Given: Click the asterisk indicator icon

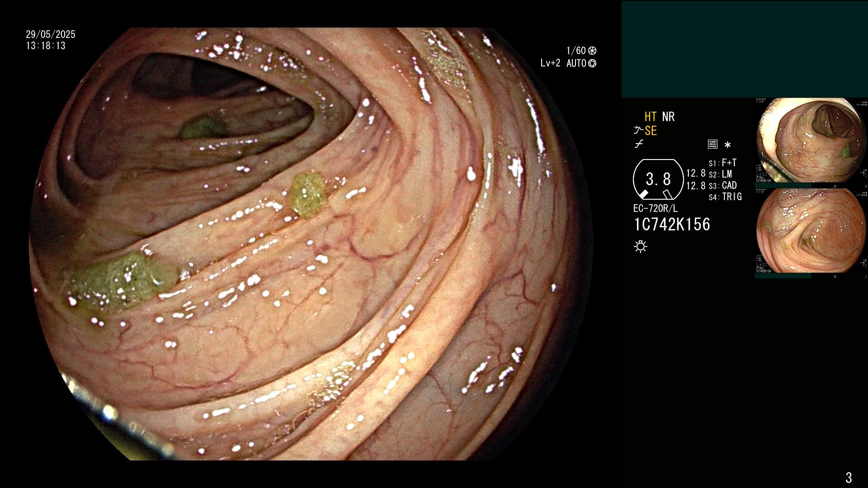Looking at the screenshot, I should pos(727,145).
